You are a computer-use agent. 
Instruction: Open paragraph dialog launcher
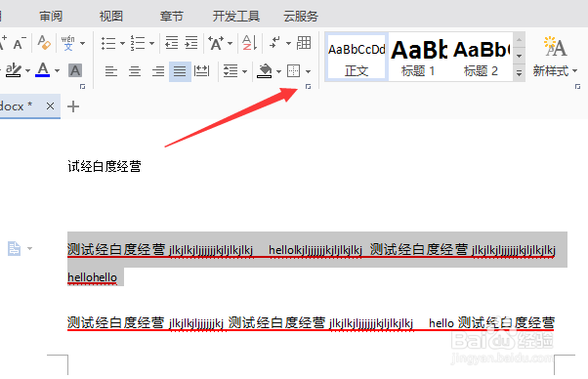click(x=308, y=87)
